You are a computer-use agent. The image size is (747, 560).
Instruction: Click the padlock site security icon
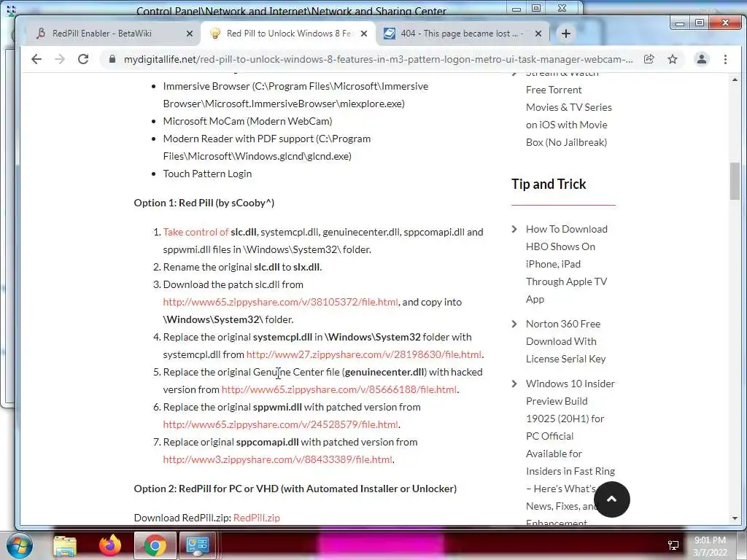pyautogui.click(x=112, y=59)
